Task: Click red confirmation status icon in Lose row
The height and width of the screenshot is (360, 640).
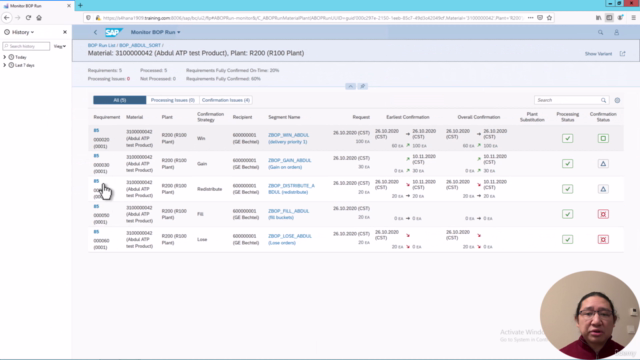Action: (603, 240)
